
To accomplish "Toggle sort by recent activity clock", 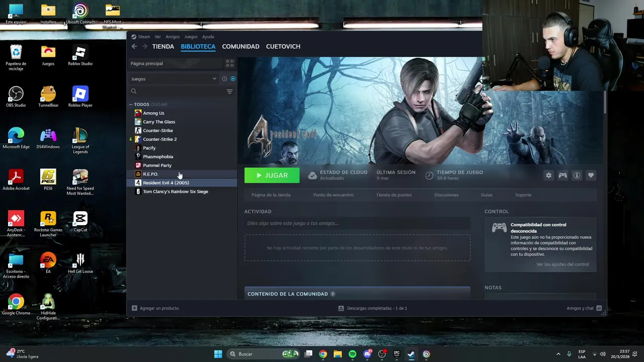I will point(224,79).
